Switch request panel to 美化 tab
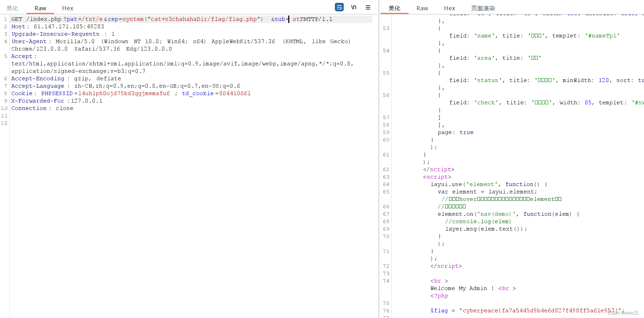The image size is (644, 318). (12, 8)
